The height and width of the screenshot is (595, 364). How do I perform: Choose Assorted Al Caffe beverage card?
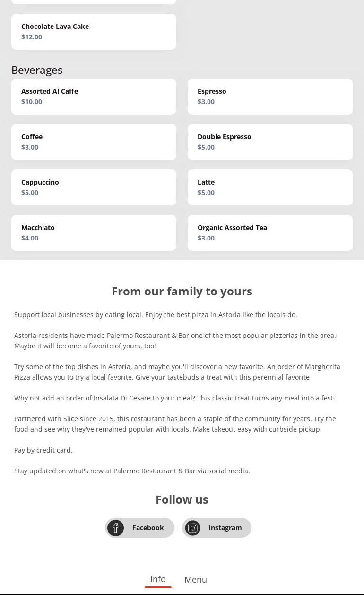94,97
